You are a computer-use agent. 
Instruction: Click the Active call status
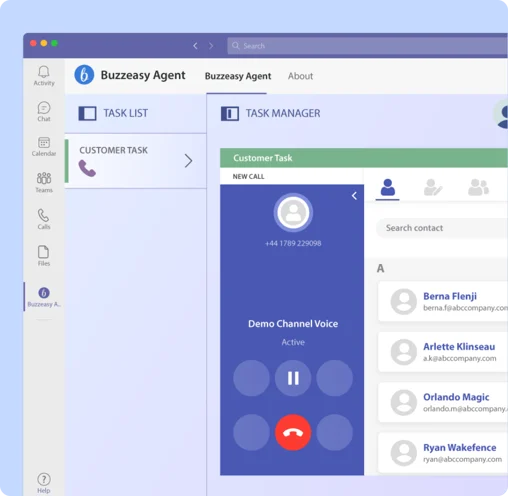(x=293, y=342)
